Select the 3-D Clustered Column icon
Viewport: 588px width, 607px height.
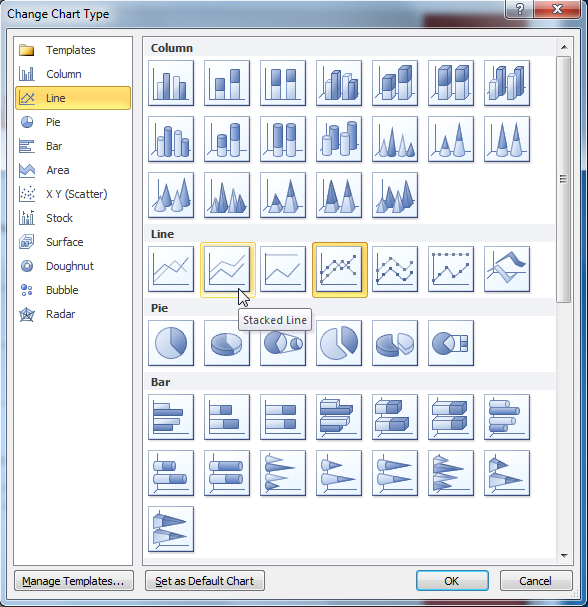tap(339, 83)
